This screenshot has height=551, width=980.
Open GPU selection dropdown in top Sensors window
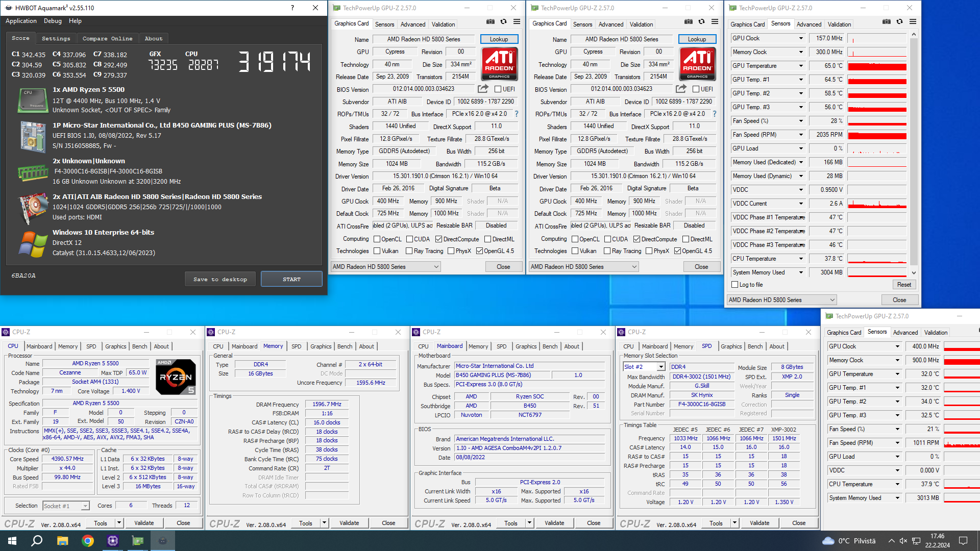point(781,300)
